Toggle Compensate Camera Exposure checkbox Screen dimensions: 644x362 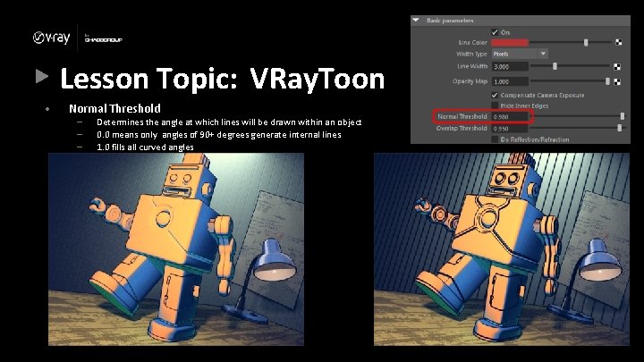[495, 95]
